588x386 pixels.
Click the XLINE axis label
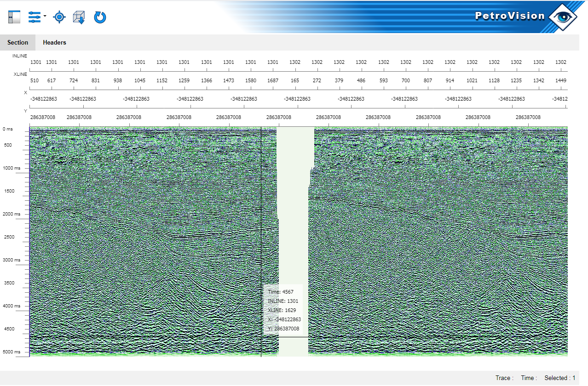coord(21,74)
